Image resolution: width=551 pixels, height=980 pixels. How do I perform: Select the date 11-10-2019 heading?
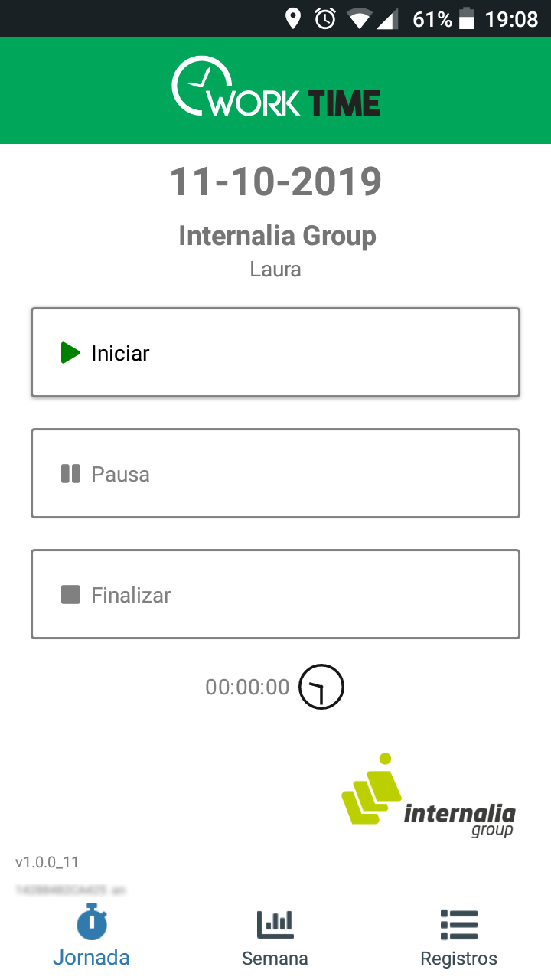pyautogui.click(x=275, y=181)
